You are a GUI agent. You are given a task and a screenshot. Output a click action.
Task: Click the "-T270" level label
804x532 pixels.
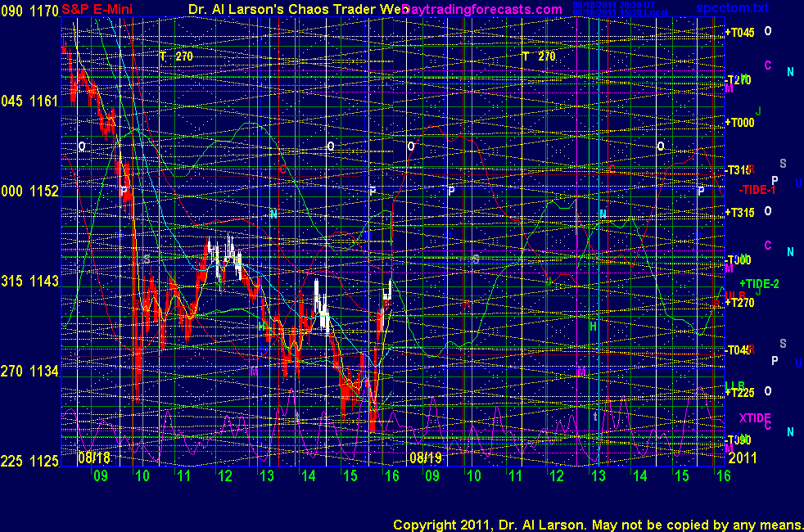[x=738, y=80]
